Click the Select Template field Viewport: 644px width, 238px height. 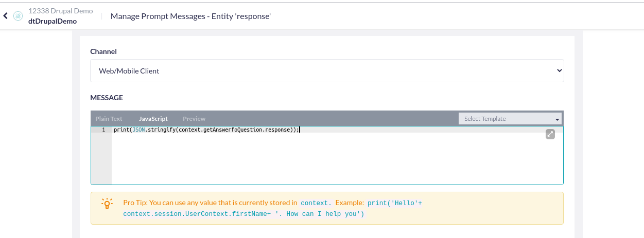[x=510, y=119]
